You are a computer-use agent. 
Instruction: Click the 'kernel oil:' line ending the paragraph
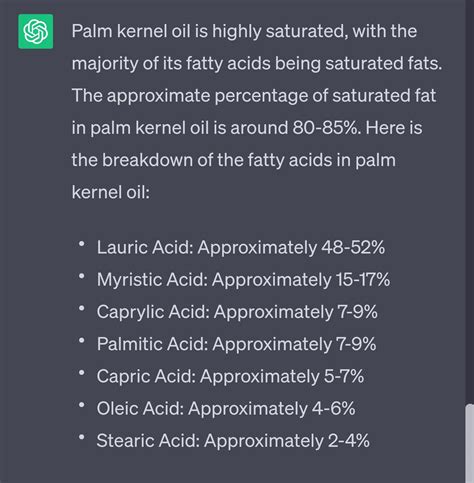click(x=111, y=192)
